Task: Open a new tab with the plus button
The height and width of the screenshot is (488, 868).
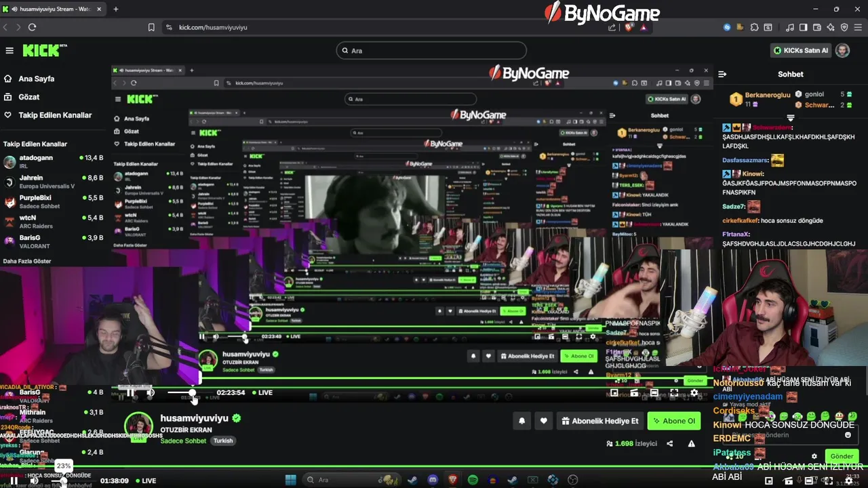Action: tap(115, 9)
